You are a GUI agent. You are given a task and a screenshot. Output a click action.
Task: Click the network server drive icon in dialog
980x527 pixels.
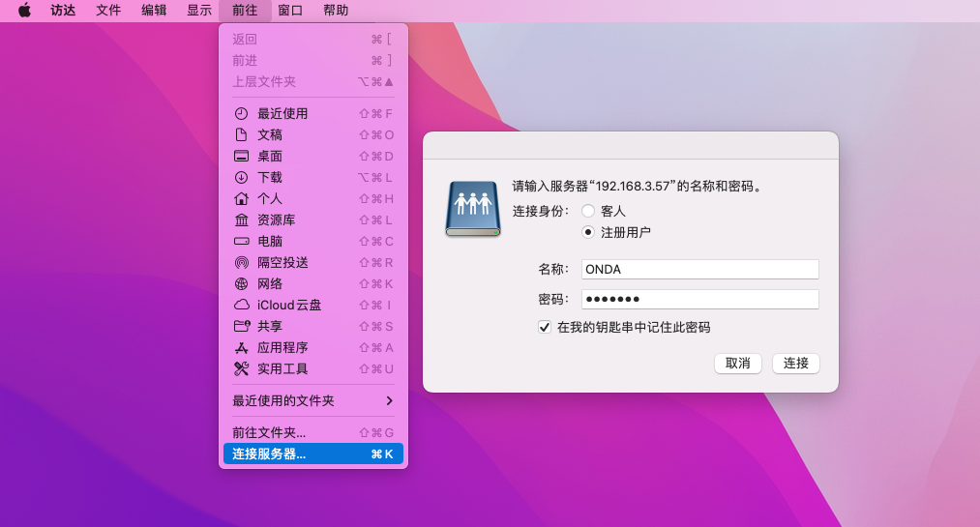(x=472, y=209)
